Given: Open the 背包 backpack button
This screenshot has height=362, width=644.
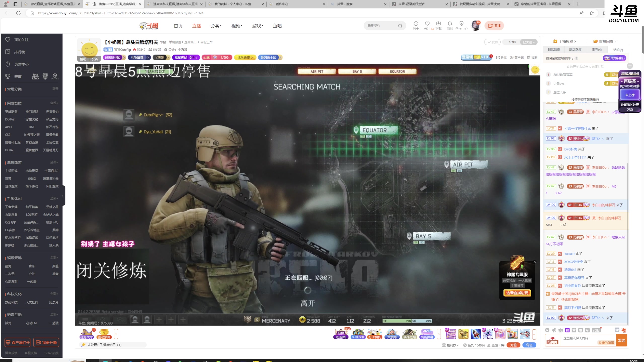Looking at the screenshot, I should pos(529,345).
